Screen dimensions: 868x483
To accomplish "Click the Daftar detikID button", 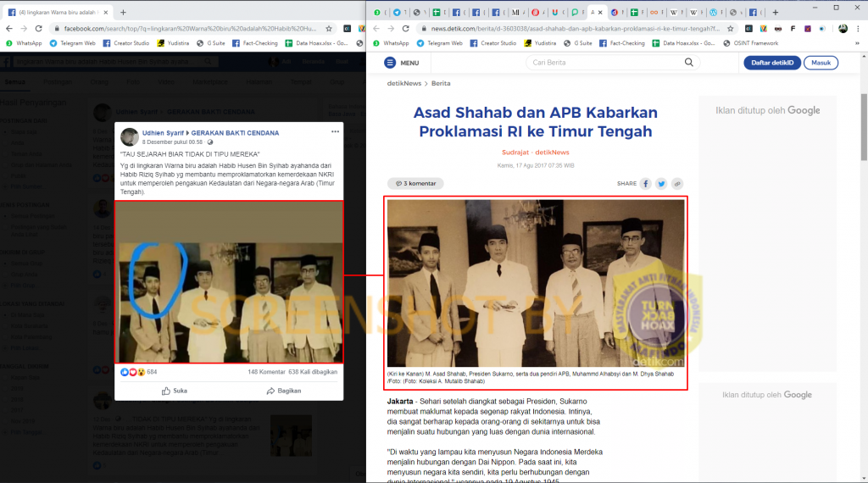I will coord(771,63).
